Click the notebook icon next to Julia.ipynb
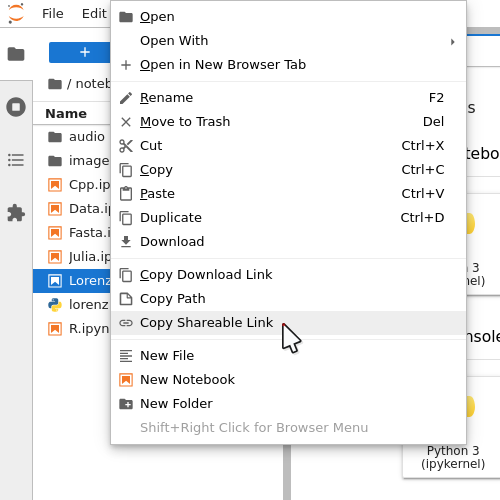The width and height of the screenshot is (500, 500). (x=55, y=257)
